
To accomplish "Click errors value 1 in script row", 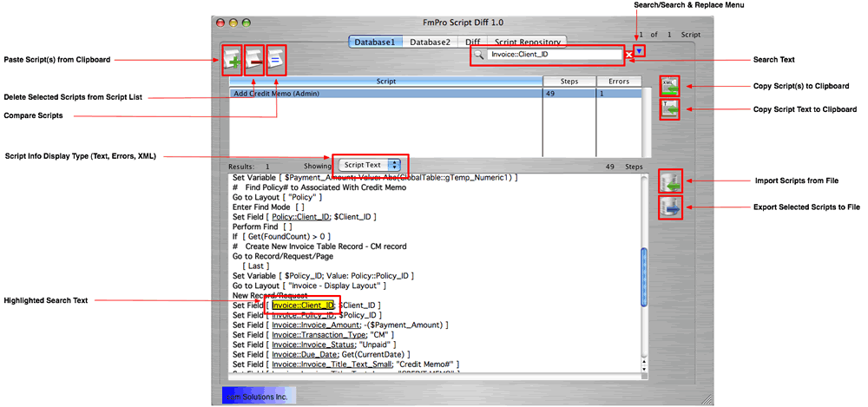I will point(602,94).
